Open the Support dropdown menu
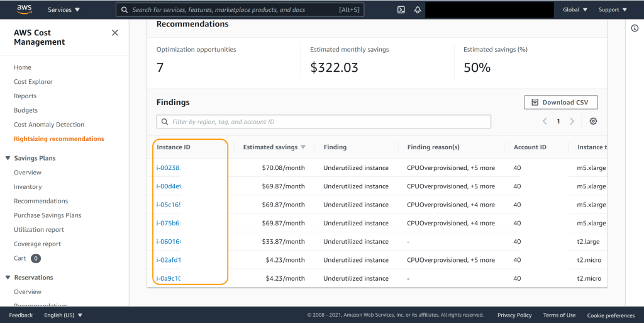The height and width of the screenshot is (323, 644). pos(613,10)
